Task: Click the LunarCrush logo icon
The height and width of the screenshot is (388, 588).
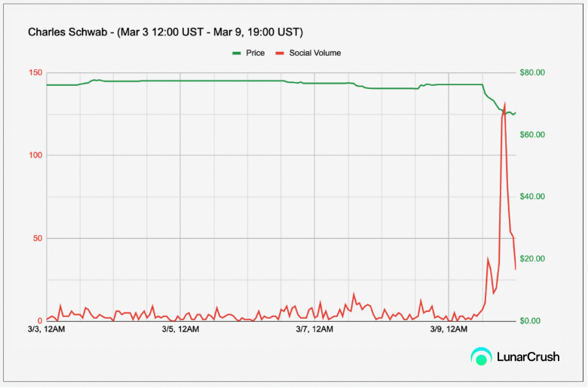Action: (x=481, y=356)
